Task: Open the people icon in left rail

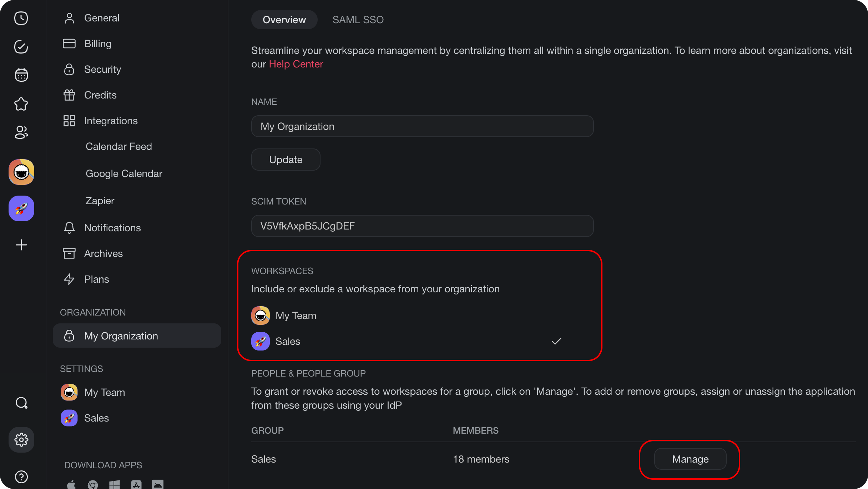Action: coord(21,132)
